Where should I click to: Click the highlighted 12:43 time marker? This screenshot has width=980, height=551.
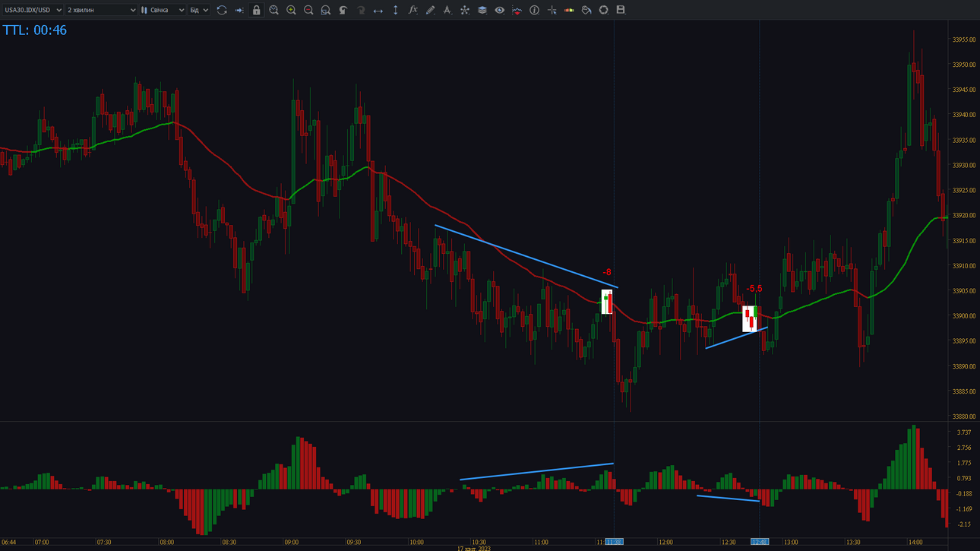[x=760, y=542]
